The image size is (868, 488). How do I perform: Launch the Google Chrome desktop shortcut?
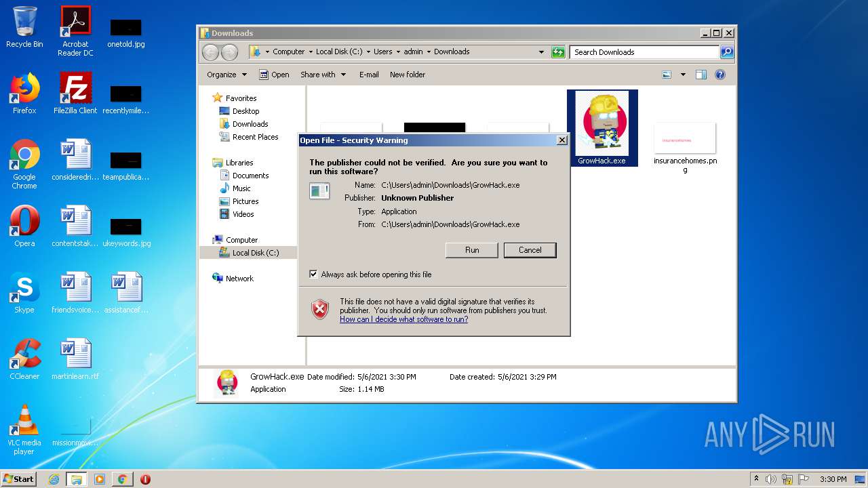[x=24, y=164]
